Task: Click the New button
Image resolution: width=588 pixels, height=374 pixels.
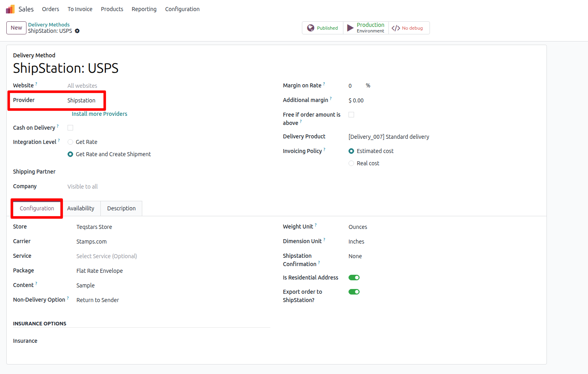Action: pos(16,28)
